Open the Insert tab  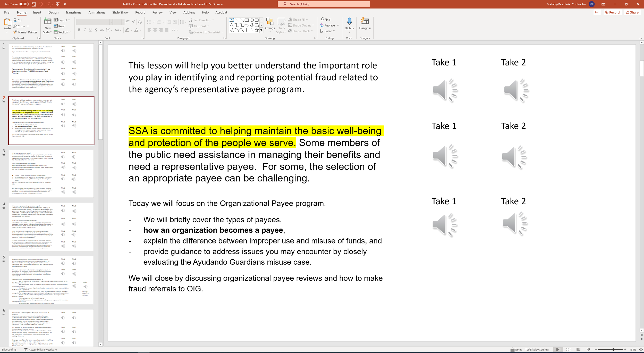[37, 12]
